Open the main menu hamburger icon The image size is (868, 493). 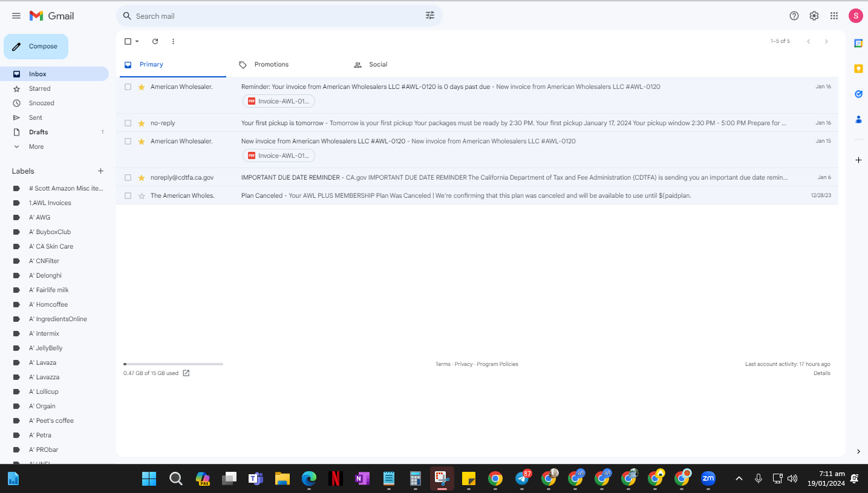point(16,16)
